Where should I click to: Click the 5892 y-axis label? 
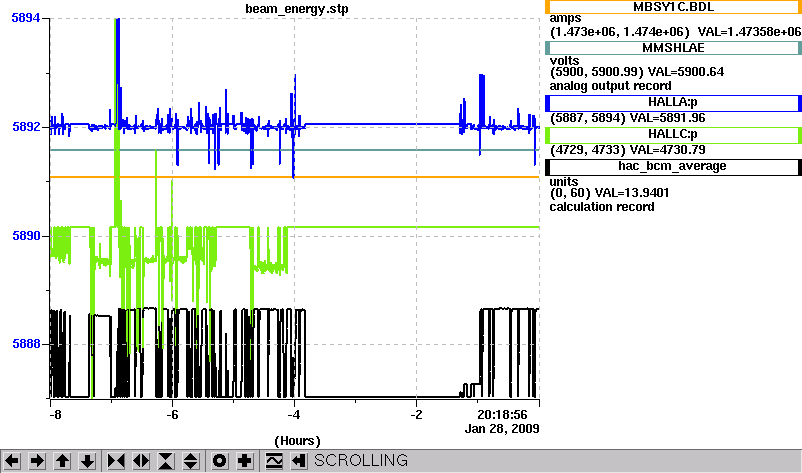tap(26, 127)
